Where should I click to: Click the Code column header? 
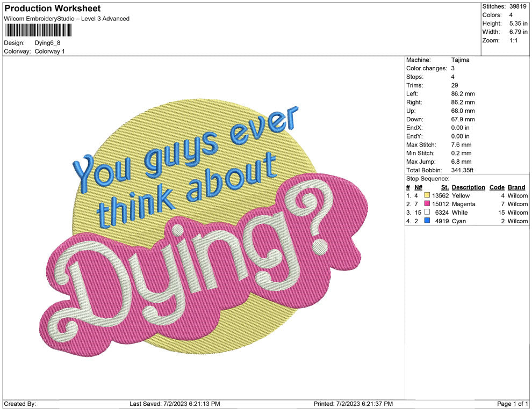(x=497, y=187)
